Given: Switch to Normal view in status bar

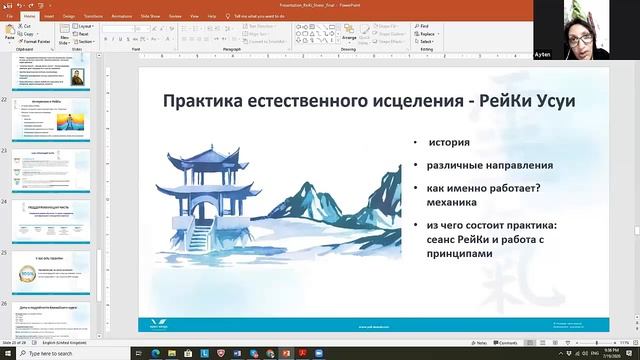Looking at the screenshot, I should [530, 343].
